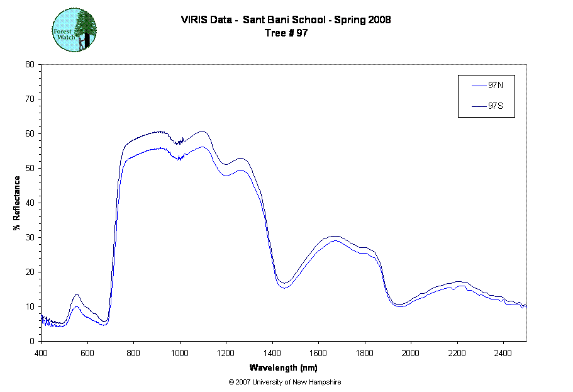Select the chart title text at top
The image size is (573, 392).
point(286,20)
